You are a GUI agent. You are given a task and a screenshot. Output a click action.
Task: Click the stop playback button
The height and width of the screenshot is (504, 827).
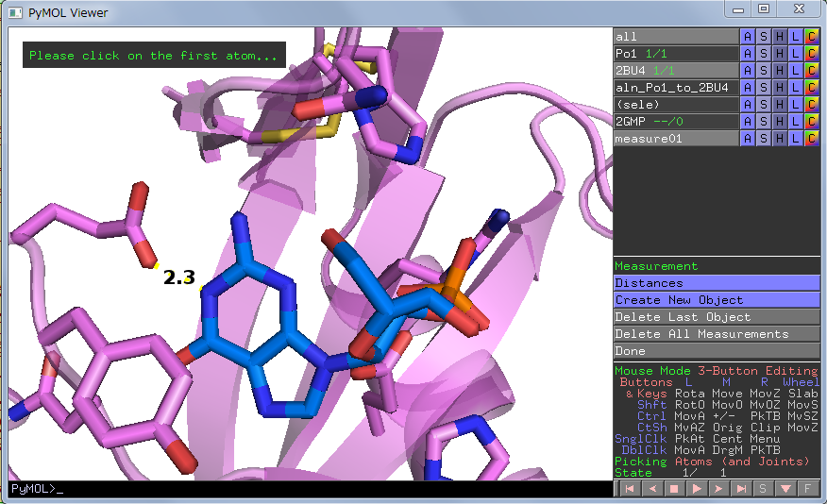[x=674, y=488]
